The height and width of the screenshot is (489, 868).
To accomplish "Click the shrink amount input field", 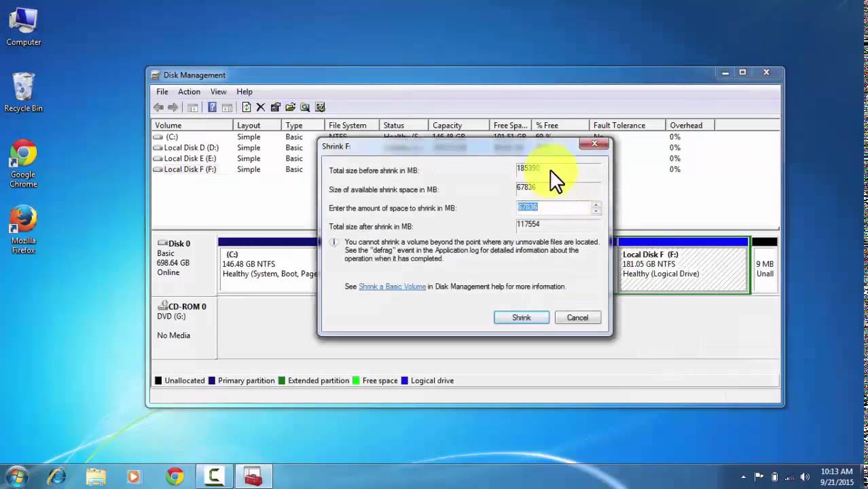I will point(554,207).
